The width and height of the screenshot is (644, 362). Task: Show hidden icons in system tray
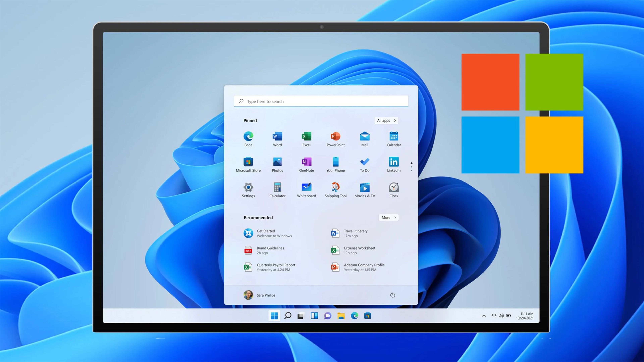[484, 316]
